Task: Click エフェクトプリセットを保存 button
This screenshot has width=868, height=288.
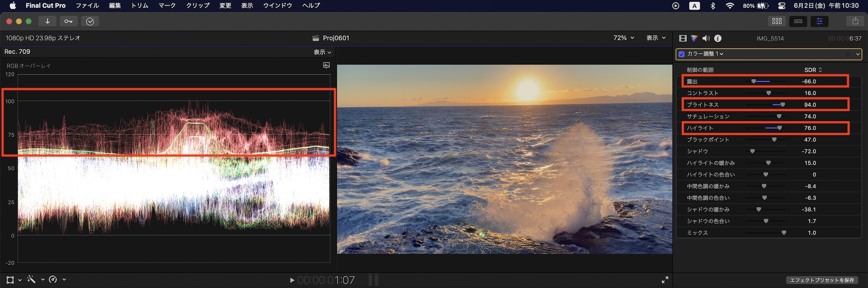Action: tap(822, 280)
